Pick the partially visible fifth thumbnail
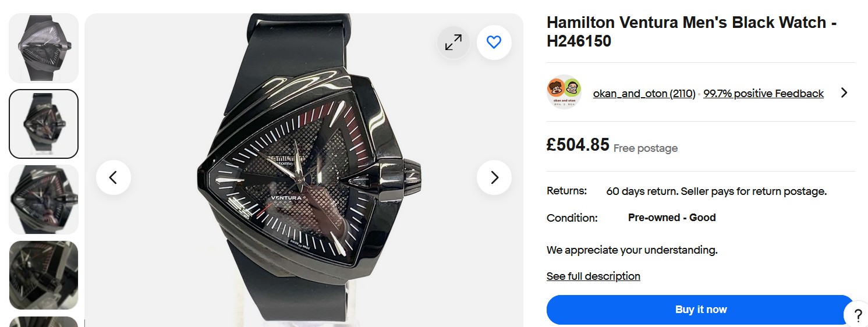The image size is (868, 327). pyautogui.click(x=44, y=322)
